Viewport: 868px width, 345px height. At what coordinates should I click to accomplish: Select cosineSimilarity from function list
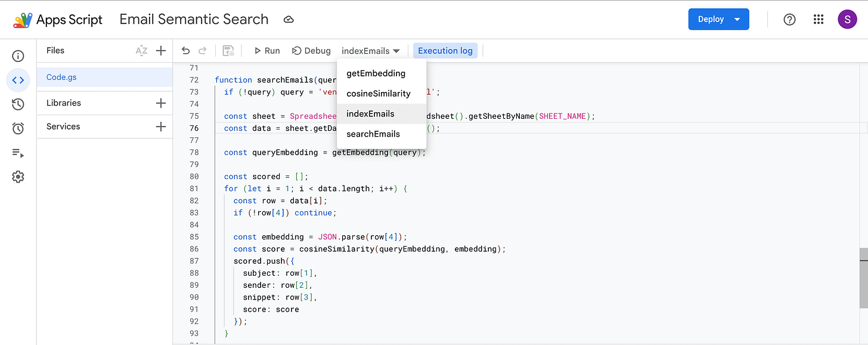(382, 94)
